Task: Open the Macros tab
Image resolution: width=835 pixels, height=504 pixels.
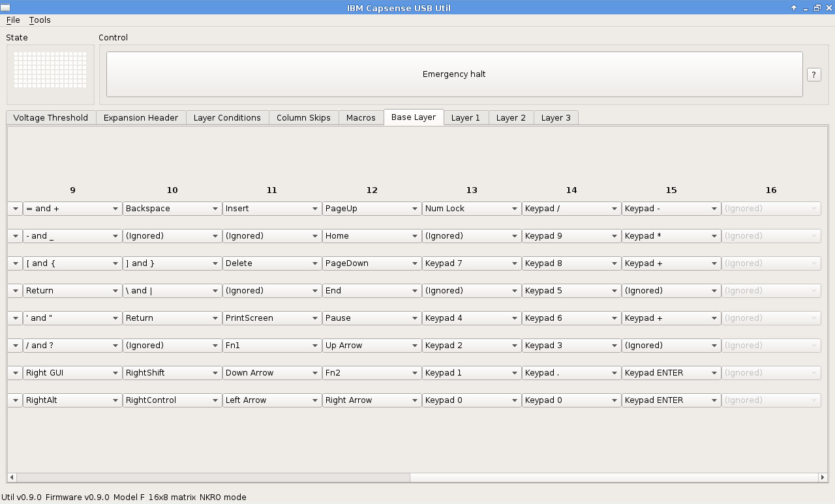Action: [x=361, y=118]
